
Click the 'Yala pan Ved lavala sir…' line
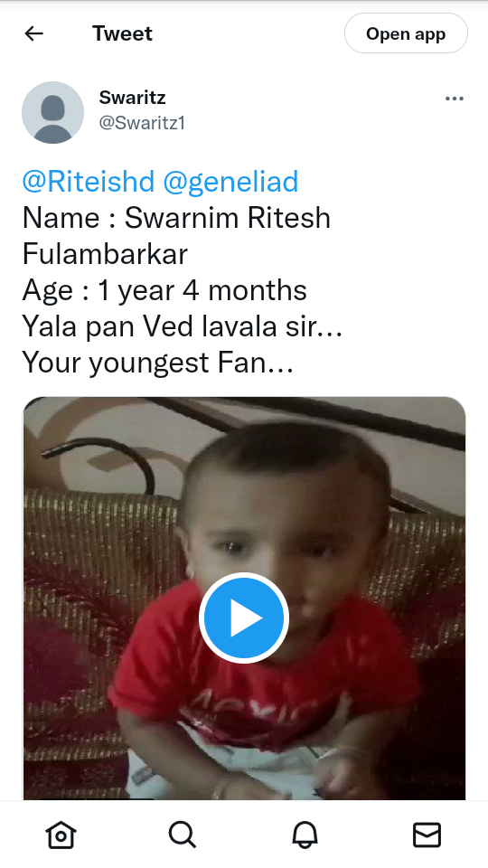(x=183, y=326)
